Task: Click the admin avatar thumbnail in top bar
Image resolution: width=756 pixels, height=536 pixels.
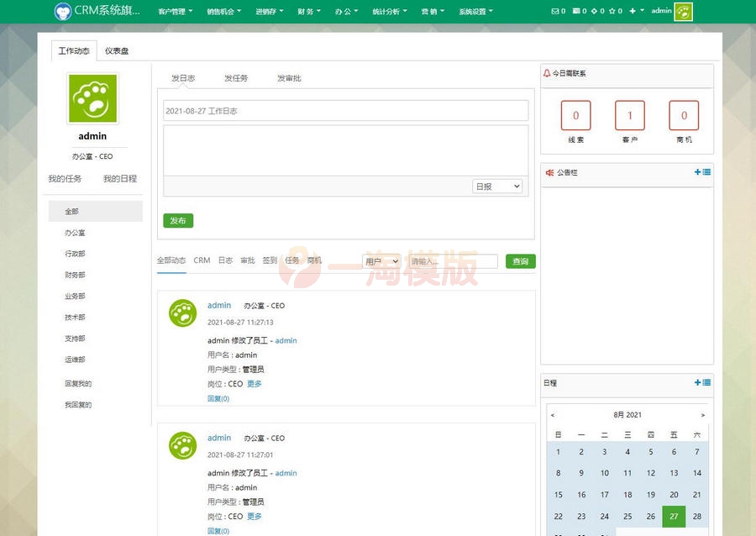Action: (x=683, y=12)
